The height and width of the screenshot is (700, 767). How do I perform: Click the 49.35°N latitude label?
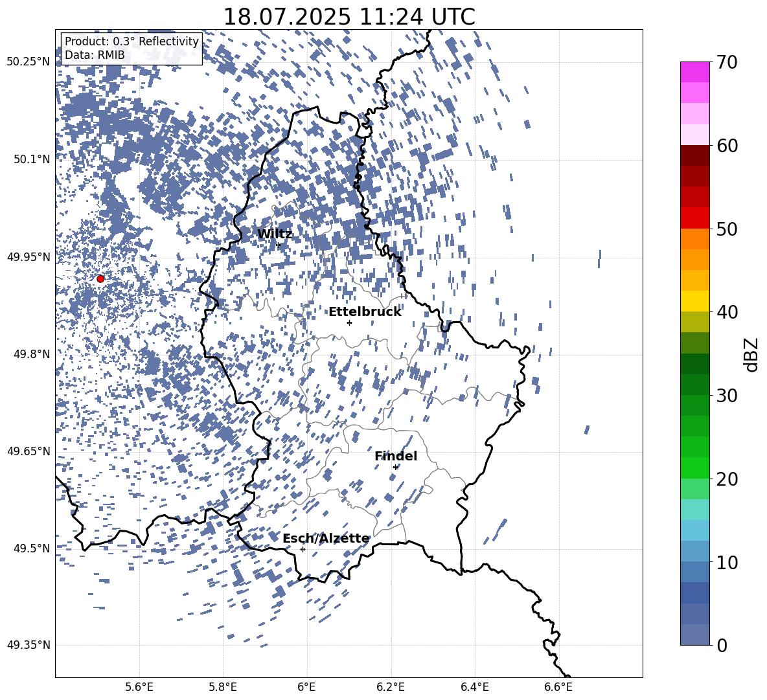(x=29, y=645)
